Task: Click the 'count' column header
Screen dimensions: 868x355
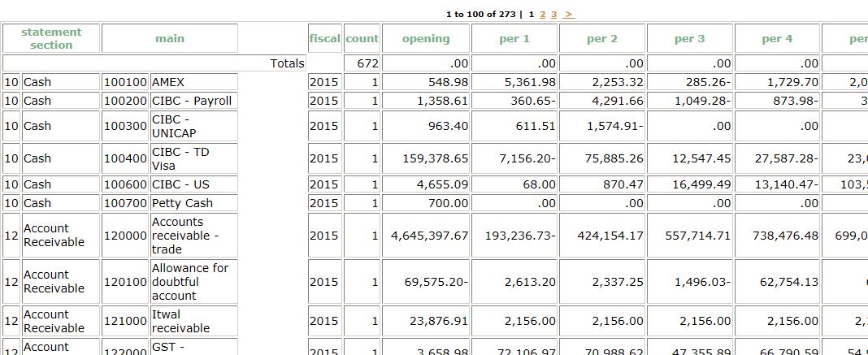Action: [362, 39]
